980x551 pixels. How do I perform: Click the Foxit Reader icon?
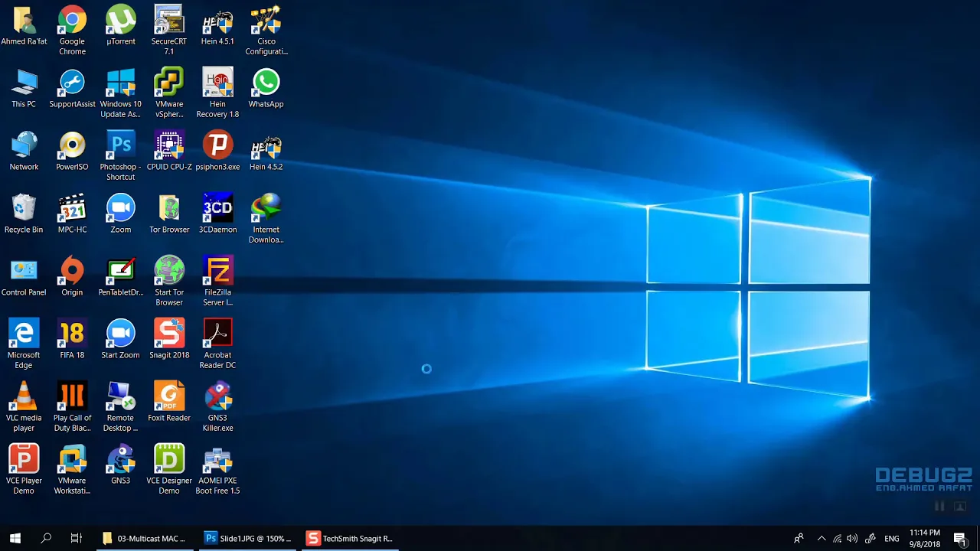pos(169,402)
